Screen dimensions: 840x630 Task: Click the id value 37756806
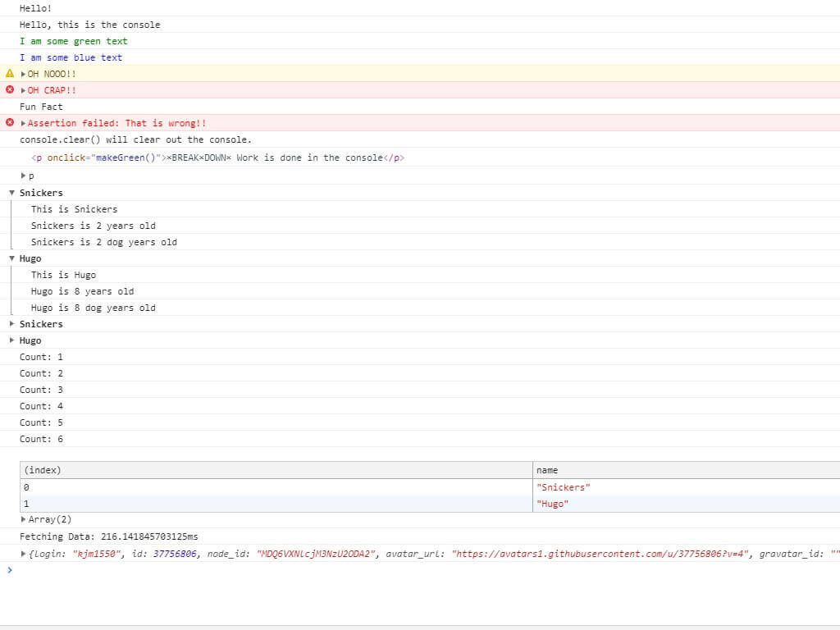[175, 554]
